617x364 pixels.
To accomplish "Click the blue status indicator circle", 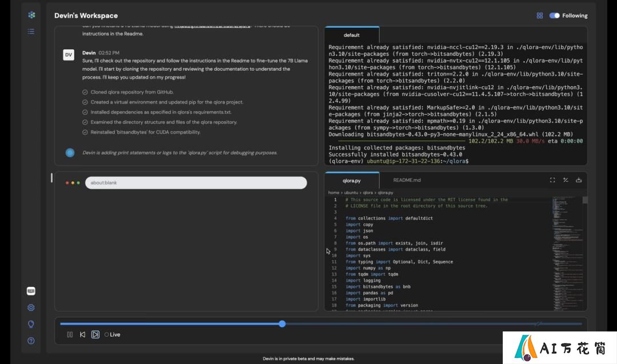I will point(70,153).
